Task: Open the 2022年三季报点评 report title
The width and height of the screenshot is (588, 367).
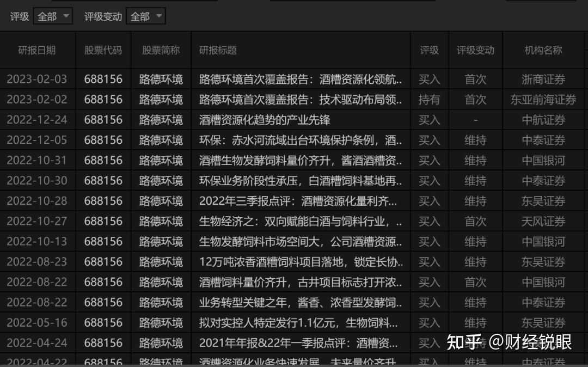Action: 299,200
